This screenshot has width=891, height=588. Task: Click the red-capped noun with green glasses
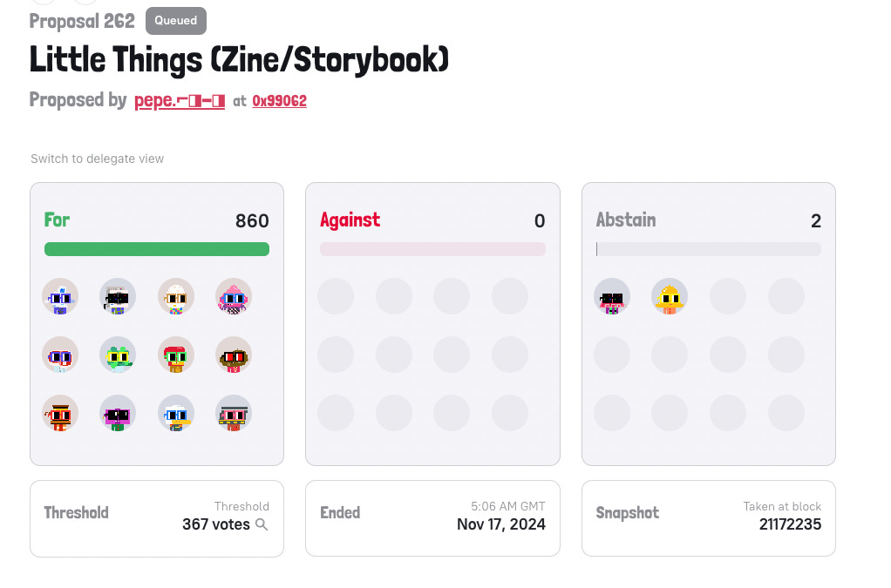pyautogui.click(x=176, y=355)
